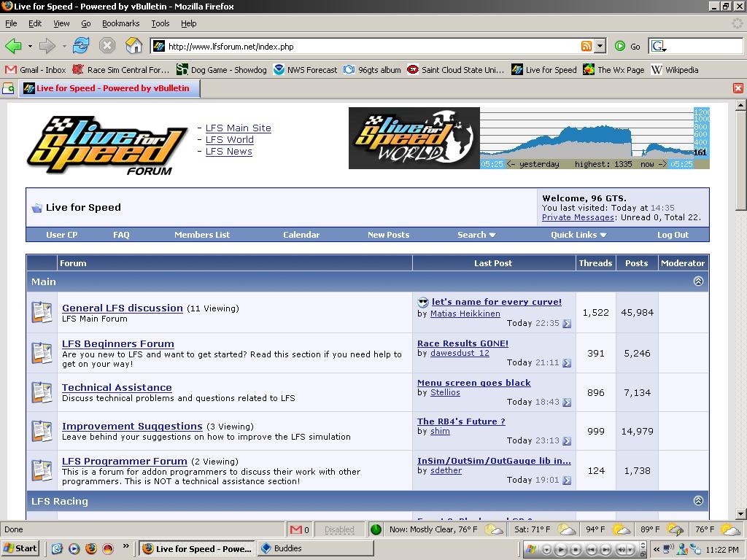Click the Windows Start button

pyautogui.click(x=20, y=548)
